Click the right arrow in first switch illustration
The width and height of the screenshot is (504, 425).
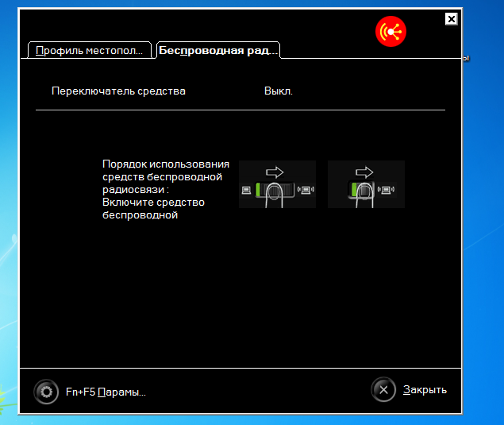click(275, 171)
